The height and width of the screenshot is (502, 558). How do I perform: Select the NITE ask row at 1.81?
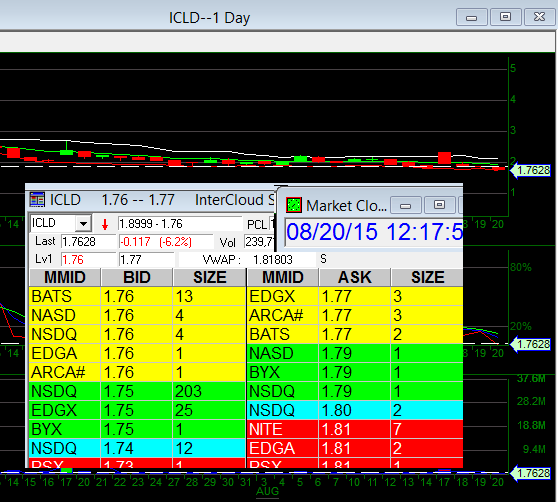tap(355, 429)
